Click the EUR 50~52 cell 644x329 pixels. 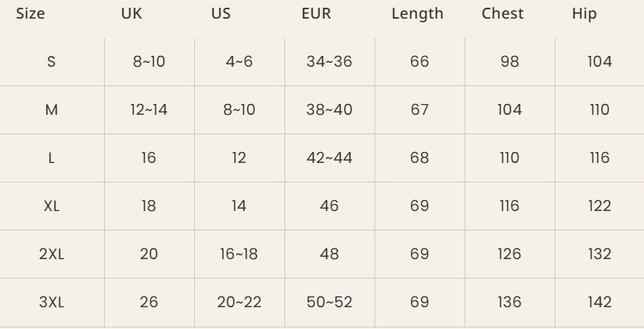point(329,303)
